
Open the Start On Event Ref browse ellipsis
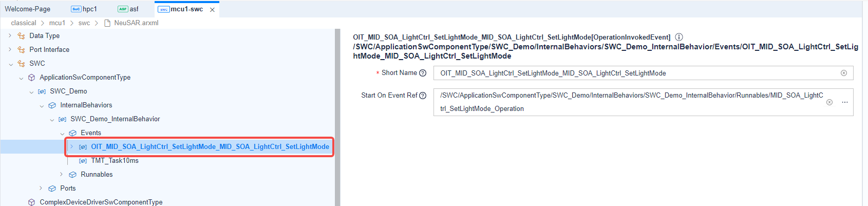[845, 102]
